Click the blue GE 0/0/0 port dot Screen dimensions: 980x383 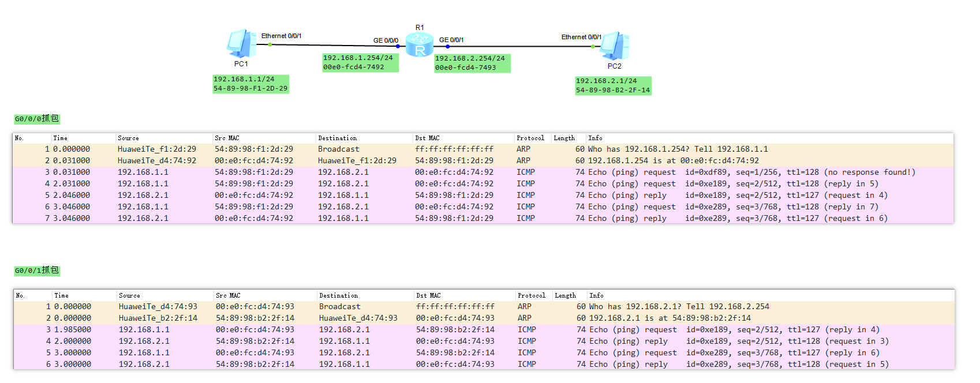tap(398, 46)
